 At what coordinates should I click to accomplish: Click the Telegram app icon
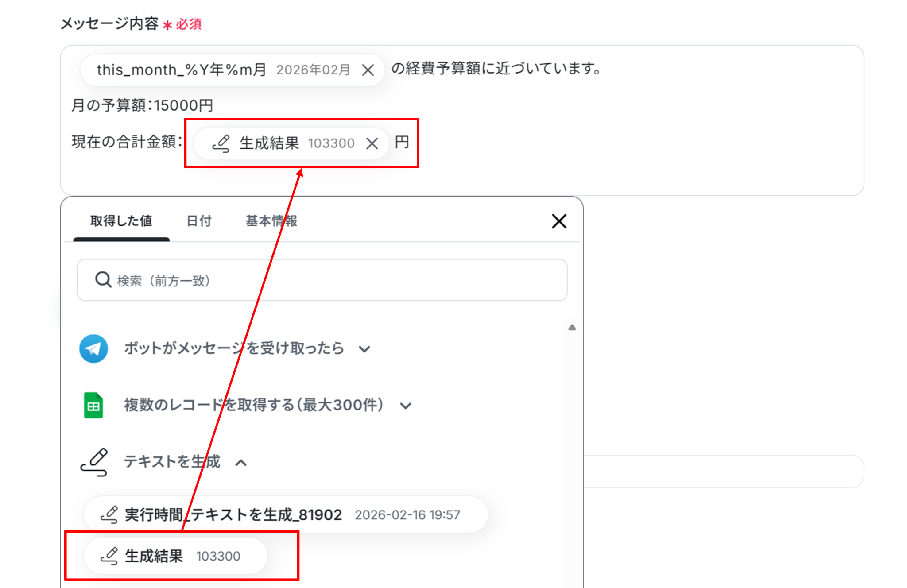click(x=93, y=348)
